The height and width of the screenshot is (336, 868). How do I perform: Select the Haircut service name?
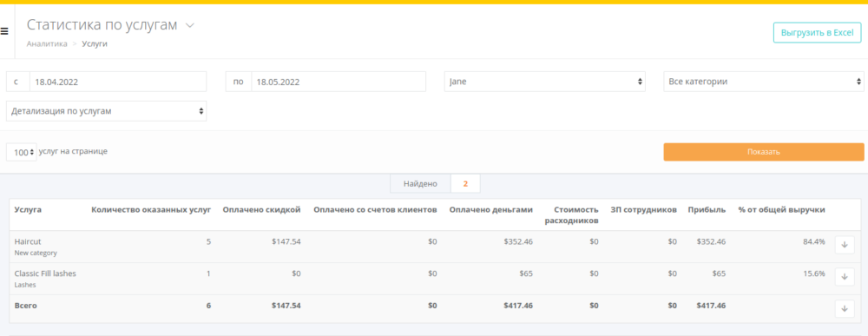coord(28,242)
